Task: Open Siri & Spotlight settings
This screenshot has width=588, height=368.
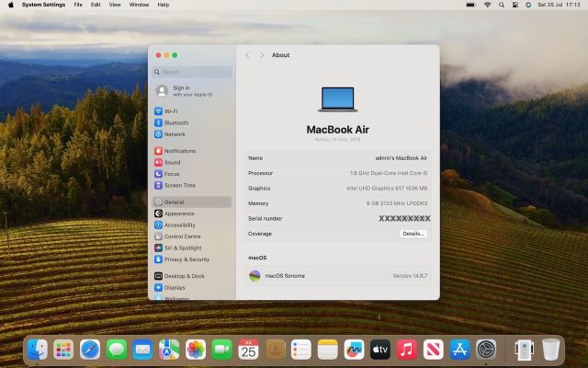Action: click(x=177, y=247)
